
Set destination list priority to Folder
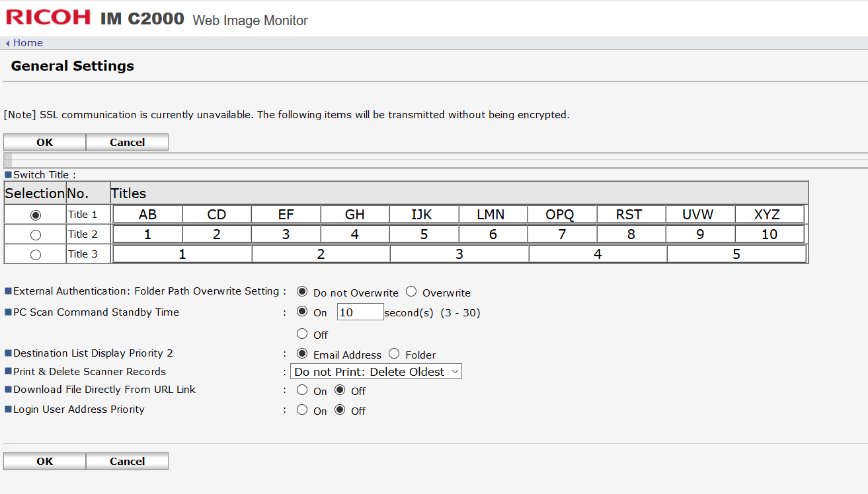click(394, 354)
